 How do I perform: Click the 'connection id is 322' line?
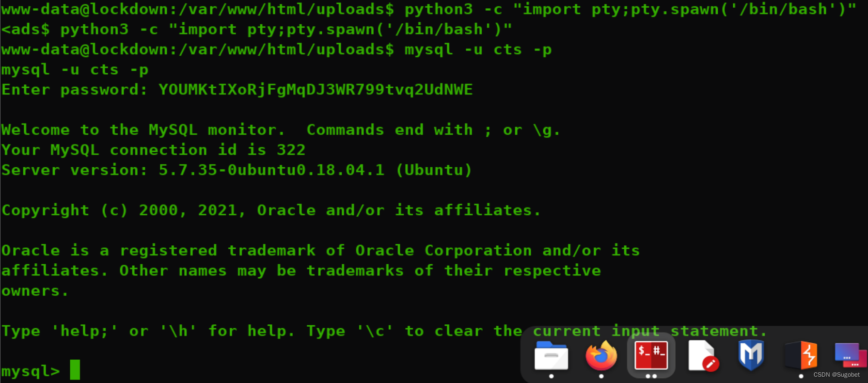[153, 150]
